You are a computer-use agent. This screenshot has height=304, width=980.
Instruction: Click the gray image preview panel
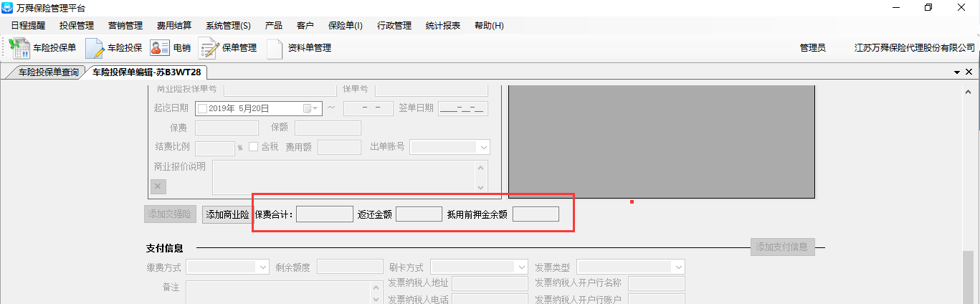(x=662, y=141)
